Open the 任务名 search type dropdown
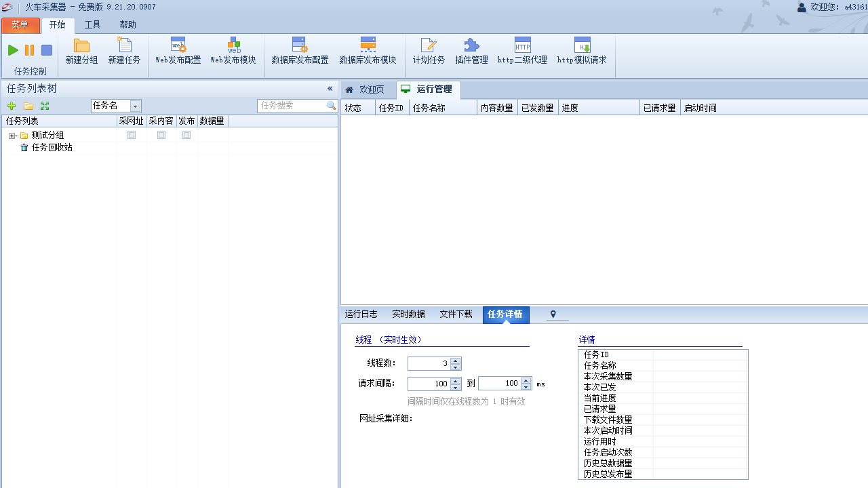Image resolution: width=868 pixels, height=488 pixels. (x=134, y=106)
